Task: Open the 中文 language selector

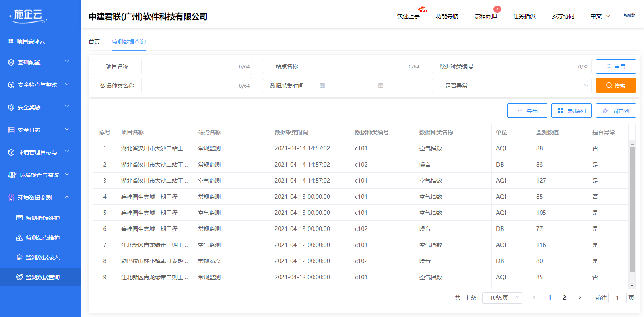Action: (600, 16)
